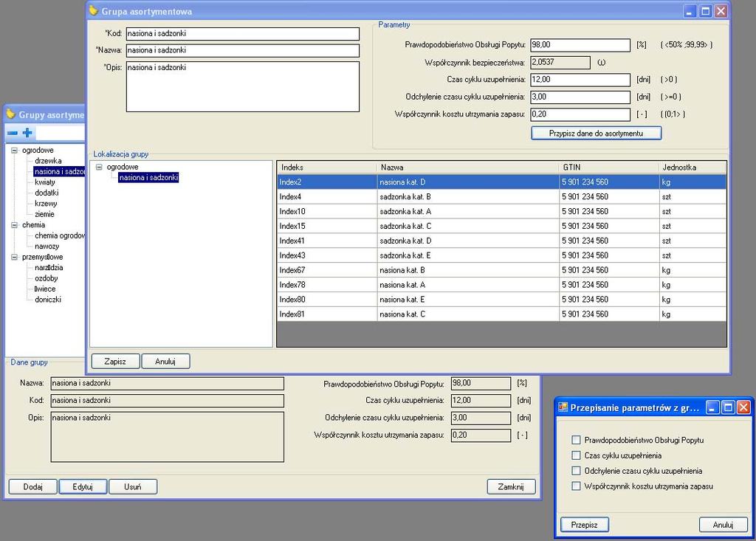Select the Index43 row
756x541 pixels.
(x=501, y=255)
